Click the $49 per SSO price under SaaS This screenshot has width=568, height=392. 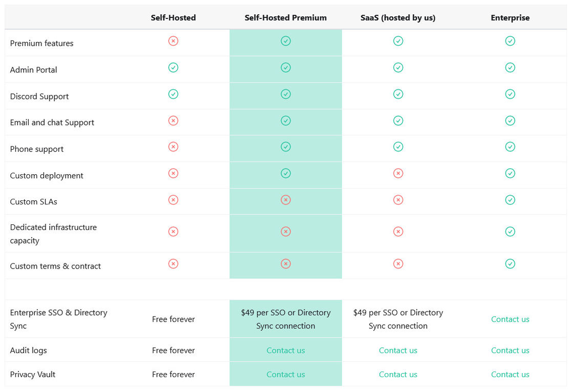(398, 319)
